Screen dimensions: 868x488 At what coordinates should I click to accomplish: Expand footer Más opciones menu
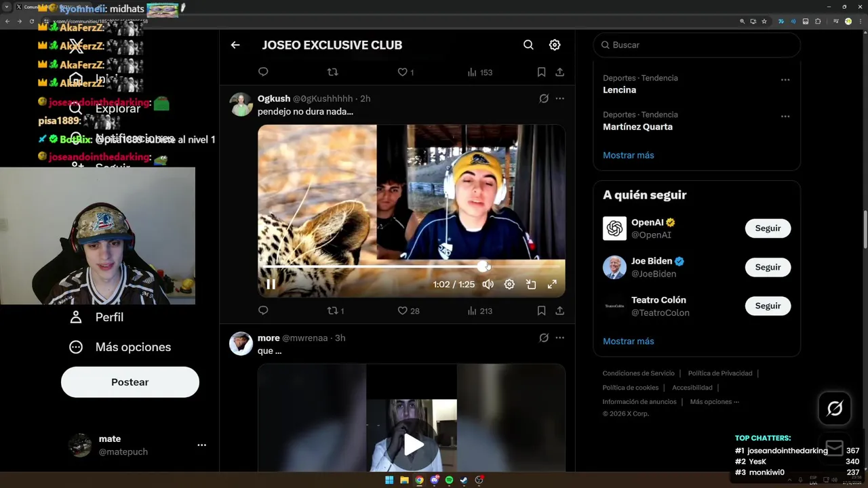714,402
